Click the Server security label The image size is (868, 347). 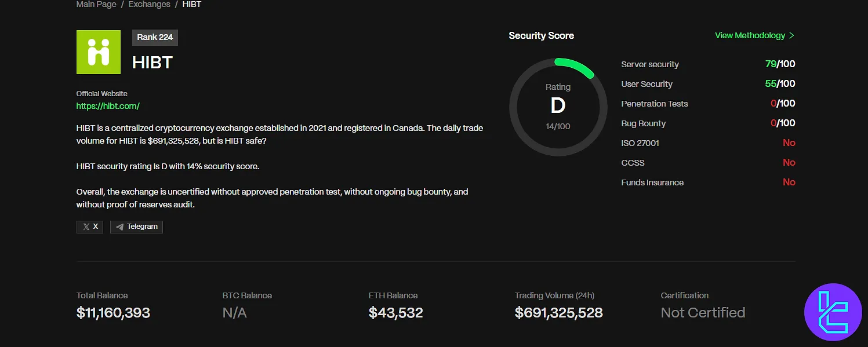650,64
